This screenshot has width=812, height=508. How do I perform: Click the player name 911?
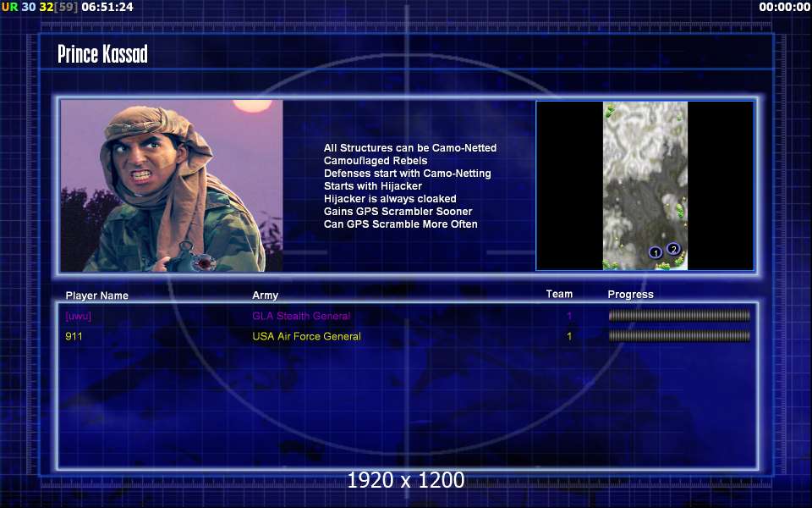point(74,336)
